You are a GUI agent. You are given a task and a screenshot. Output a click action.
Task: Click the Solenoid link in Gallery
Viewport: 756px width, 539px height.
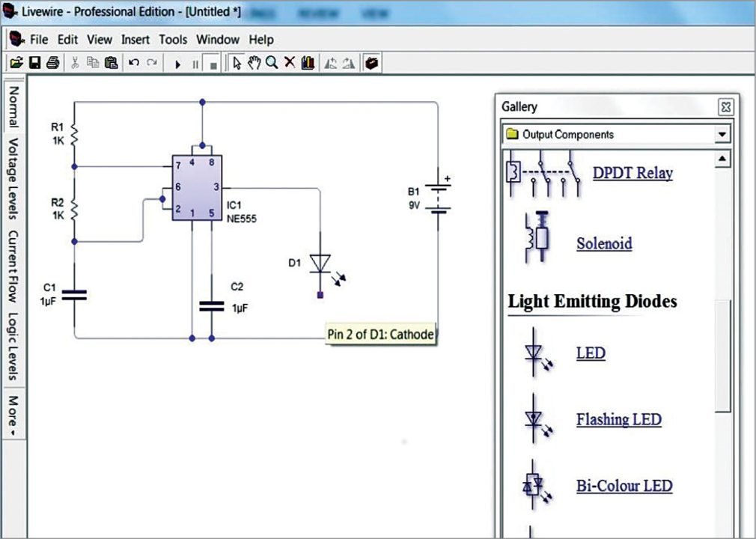604,243
